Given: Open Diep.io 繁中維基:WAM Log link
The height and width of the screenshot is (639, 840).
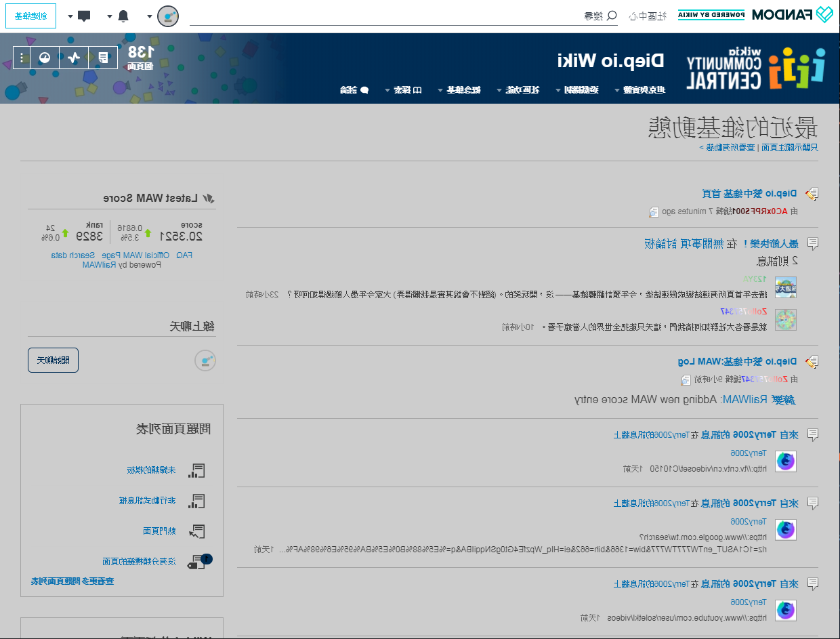Looking at the screenshot, I should (738, 360).
